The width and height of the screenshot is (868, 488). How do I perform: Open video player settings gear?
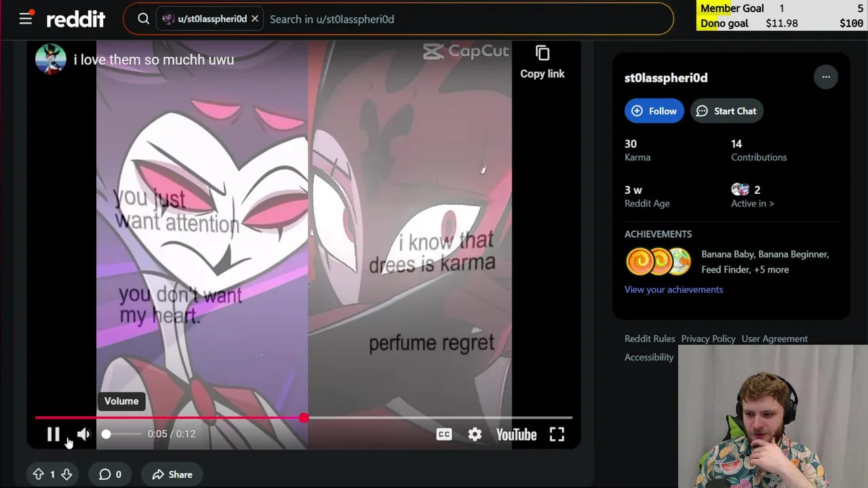(475, 434)
